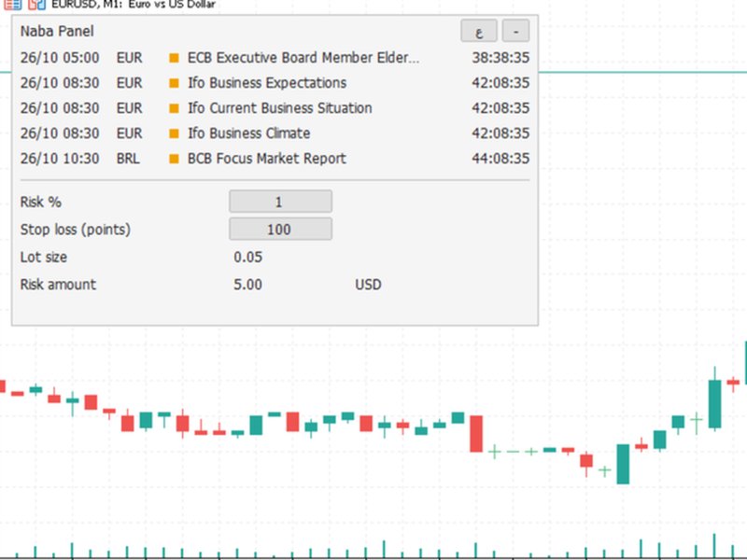747x560 pixels.
Task: Click the 44:08:35 countdown timer
Action: pos(500,159)
